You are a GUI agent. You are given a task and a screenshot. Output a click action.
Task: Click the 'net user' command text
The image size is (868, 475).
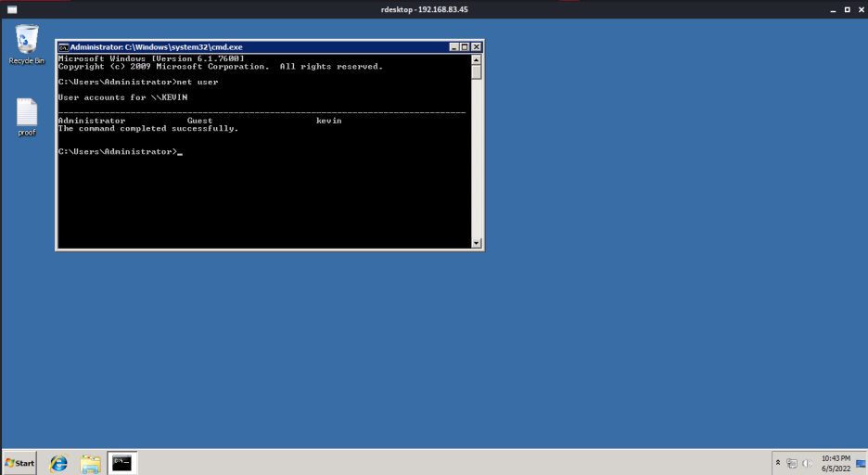[x=198, y=82]
